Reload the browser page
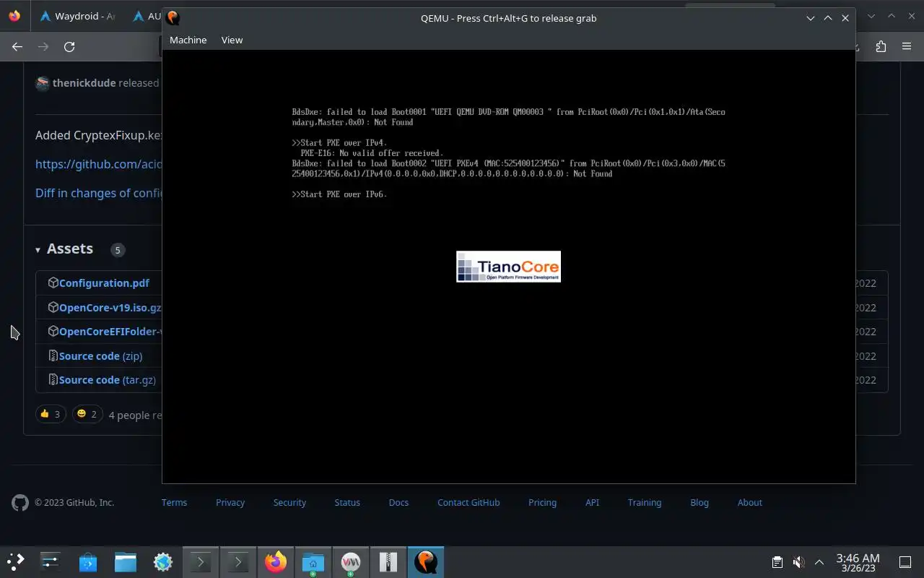The image size is (924, 578). [x=69, y=46]
